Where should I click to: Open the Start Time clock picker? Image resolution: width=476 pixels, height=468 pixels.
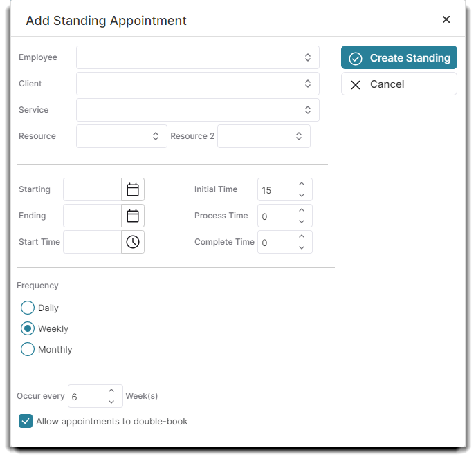(133, 242)
